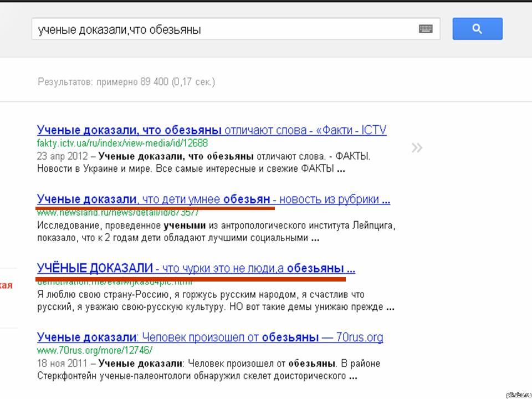Focus the search field with query text
The image size is (532, 399).
[x=236, y=29]
